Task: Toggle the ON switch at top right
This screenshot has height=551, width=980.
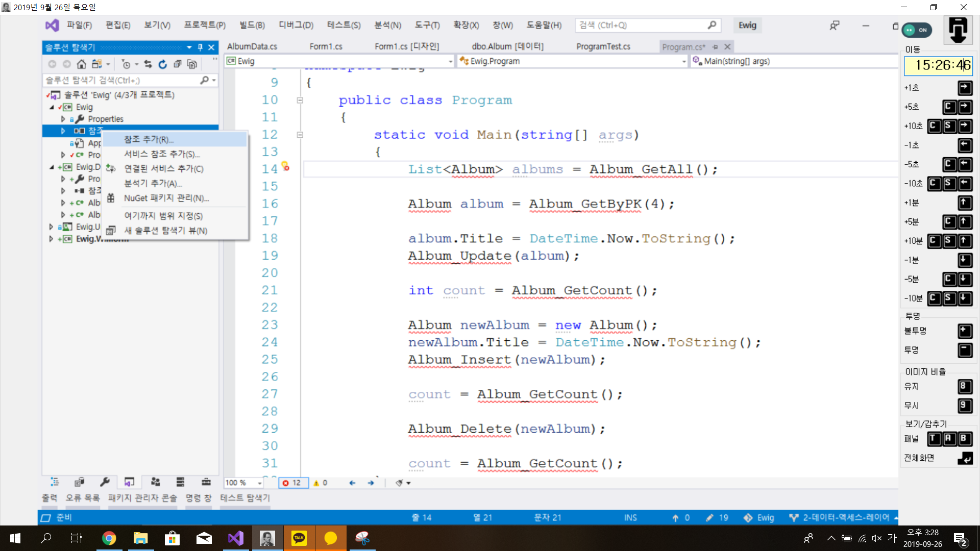Action: click(x=917, y=30)
